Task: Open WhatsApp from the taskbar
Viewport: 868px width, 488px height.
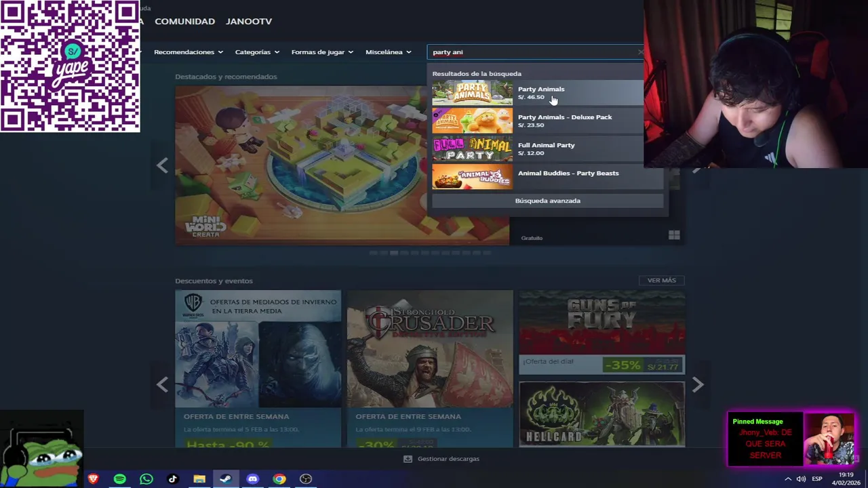Action: (146, 479)
